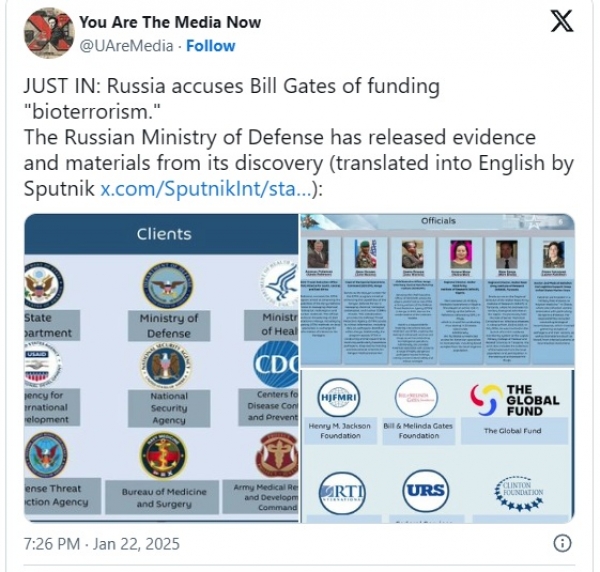The image size is (600, 572).
Task: Open the 7:26 PM Jan 22, 2025 timestamp
Action: pos(102,544)
